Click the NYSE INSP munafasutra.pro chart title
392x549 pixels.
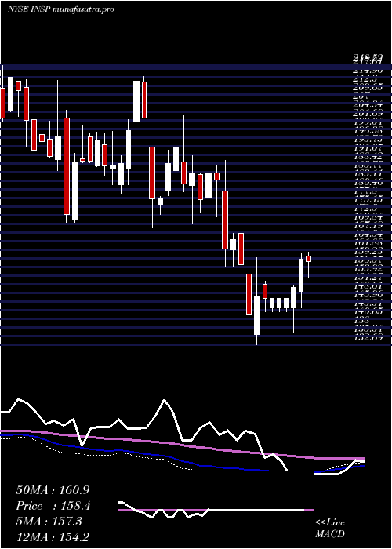coord(61,9)
